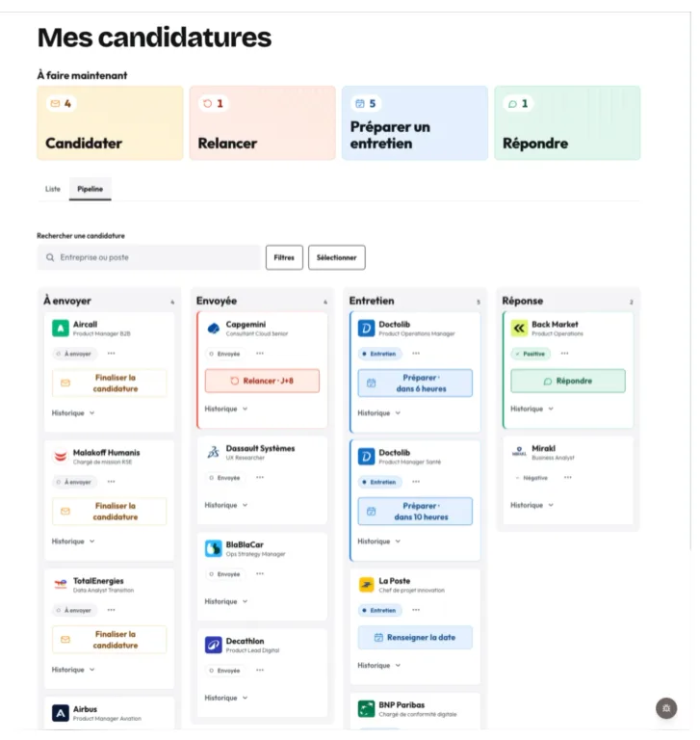Open the Préparer un entretien summary tile
Viewport: 700px width, 740px height.
coord(415,122)
